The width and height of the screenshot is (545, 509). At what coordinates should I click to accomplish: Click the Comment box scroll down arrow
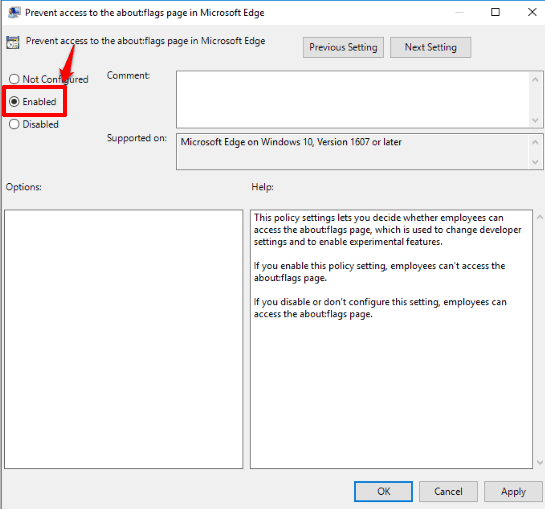535,120
